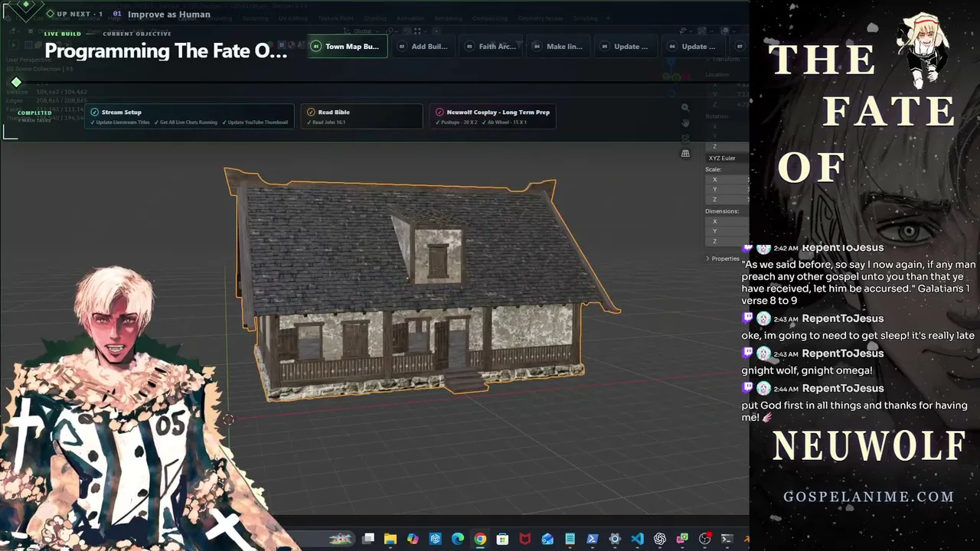
Task: Open Notepad from the taskbar
Action: click(x=570, y=539)
